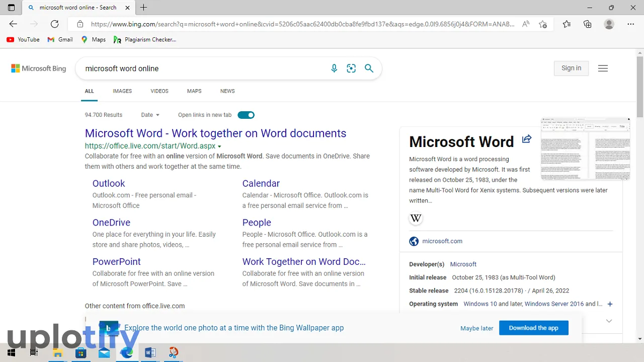Screen dimensions: 644x362
Task: Open a new tab with the plus button
Action: point(144,8)
